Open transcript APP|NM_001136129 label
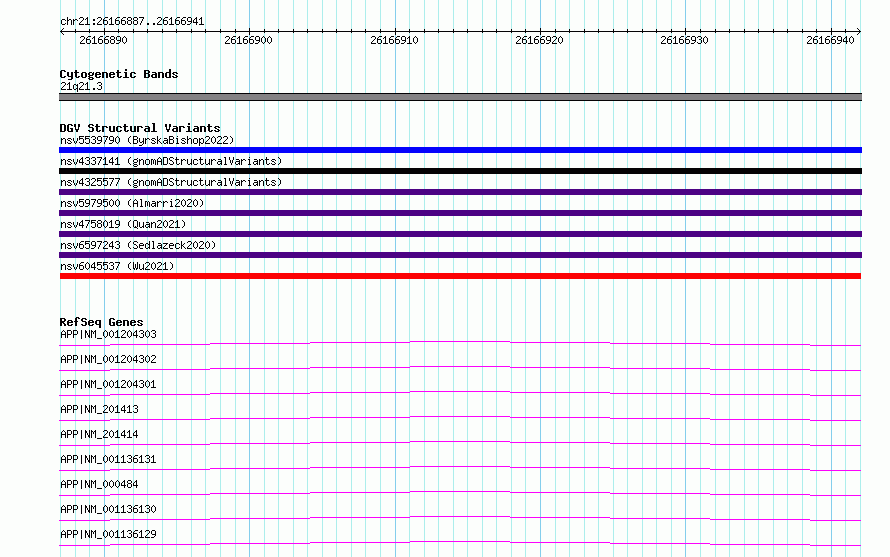The width and height of the screenshot is (890, 557). tap(108, 534)
